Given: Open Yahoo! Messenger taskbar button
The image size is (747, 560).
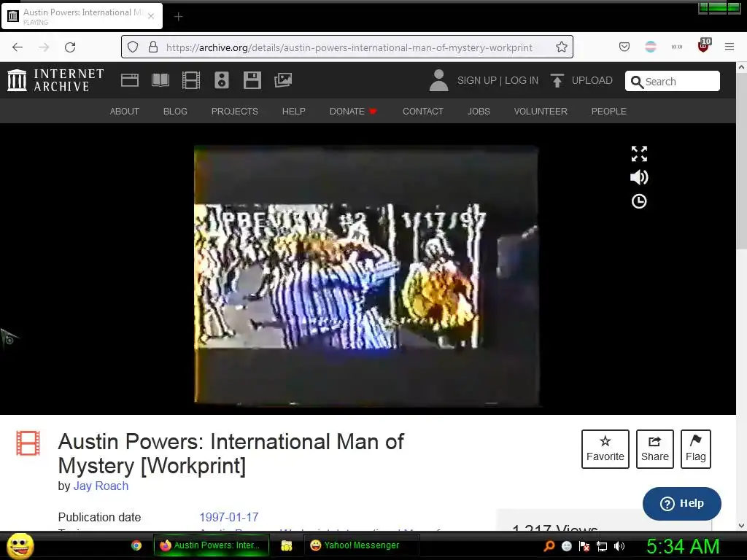Looking at the screenshot, I should [x=362, y=545].
